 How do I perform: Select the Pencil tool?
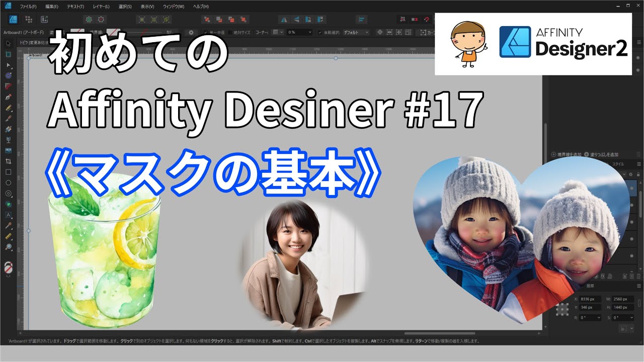click(9, 108)
